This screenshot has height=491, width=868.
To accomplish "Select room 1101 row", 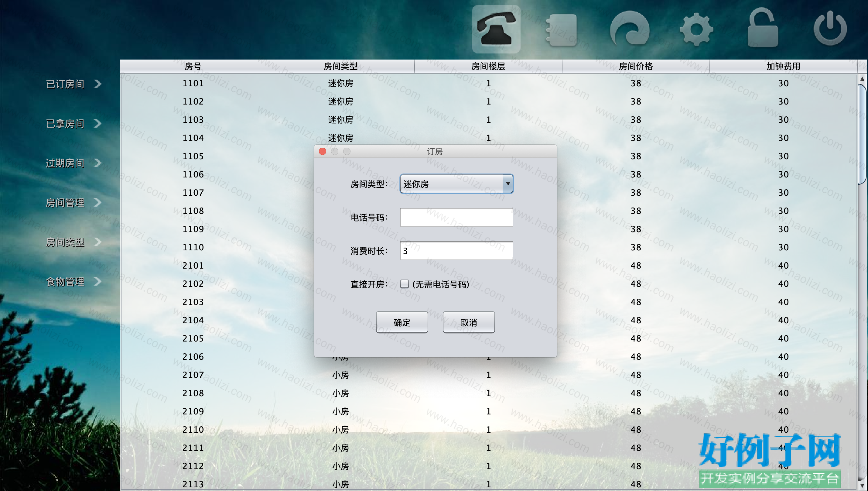I will [488, 83].
